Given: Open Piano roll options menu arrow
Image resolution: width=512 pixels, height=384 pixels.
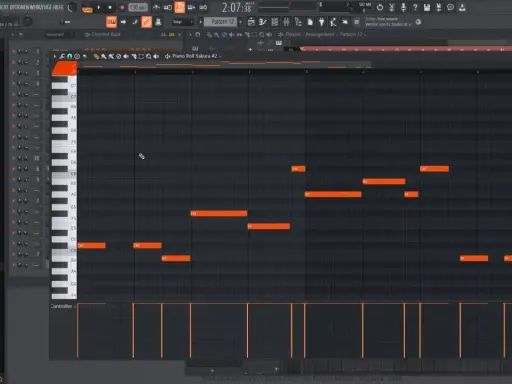Looking at the screenshot, I should (x=55, y=56).
